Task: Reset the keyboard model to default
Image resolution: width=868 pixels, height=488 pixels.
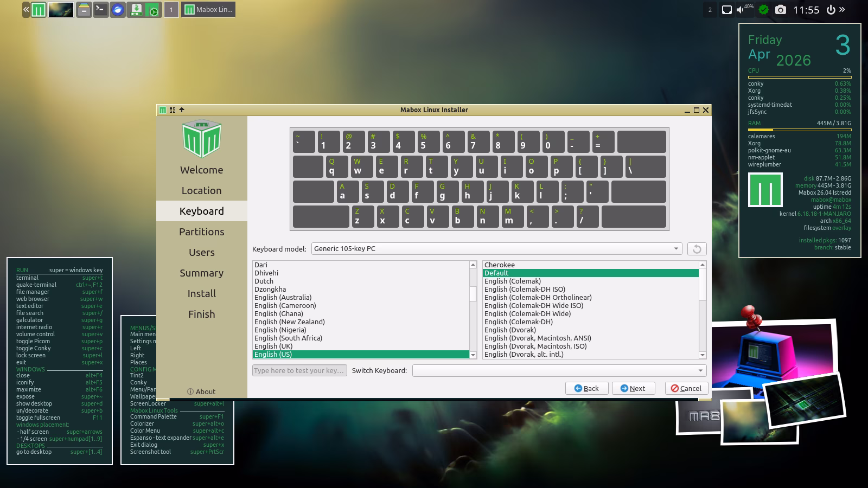Action: pos(697,249)
